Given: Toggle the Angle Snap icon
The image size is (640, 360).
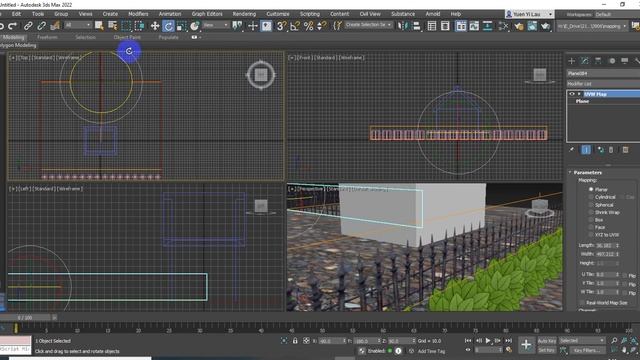Looking at the screenshot, I should point(295,26).
